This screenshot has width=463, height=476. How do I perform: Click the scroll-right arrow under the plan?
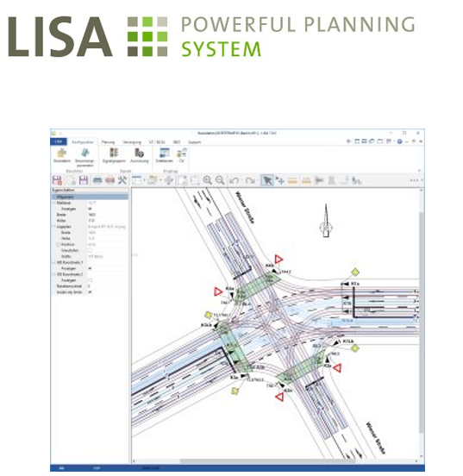tap(416, 461)
